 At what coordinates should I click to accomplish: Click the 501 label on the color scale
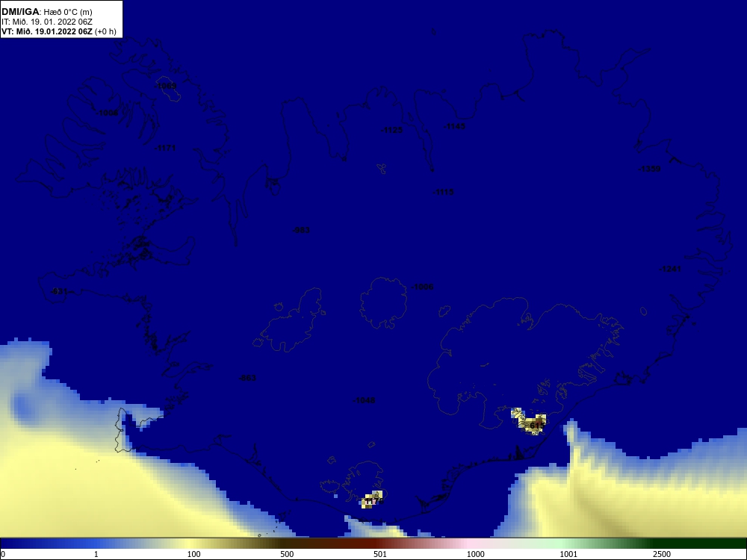[380, 554]
